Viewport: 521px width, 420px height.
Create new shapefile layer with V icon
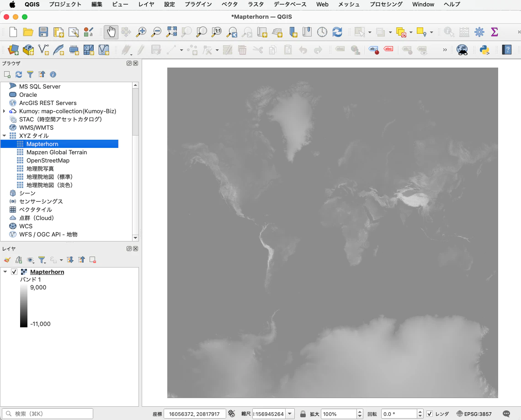43,50
